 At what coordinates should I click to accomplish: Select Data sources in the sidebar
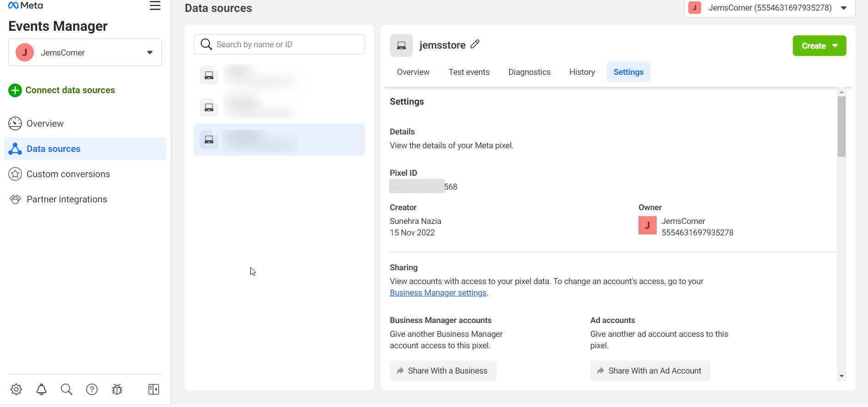(85, 149)
